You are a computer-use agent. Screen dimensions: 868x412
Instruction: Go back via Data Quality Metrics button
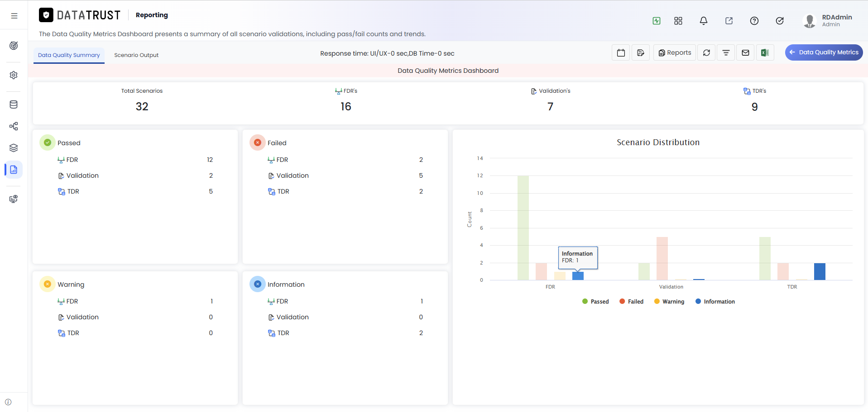click(x=824, y=52)
